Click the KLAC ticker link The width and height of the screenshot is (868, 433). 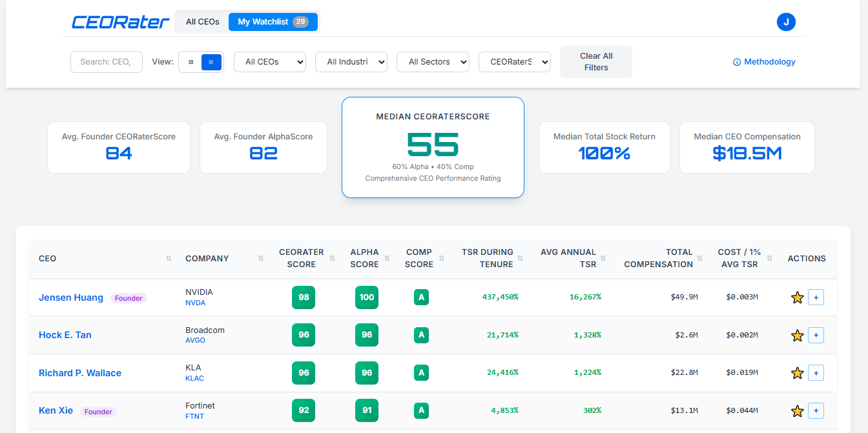coord(194,378)
